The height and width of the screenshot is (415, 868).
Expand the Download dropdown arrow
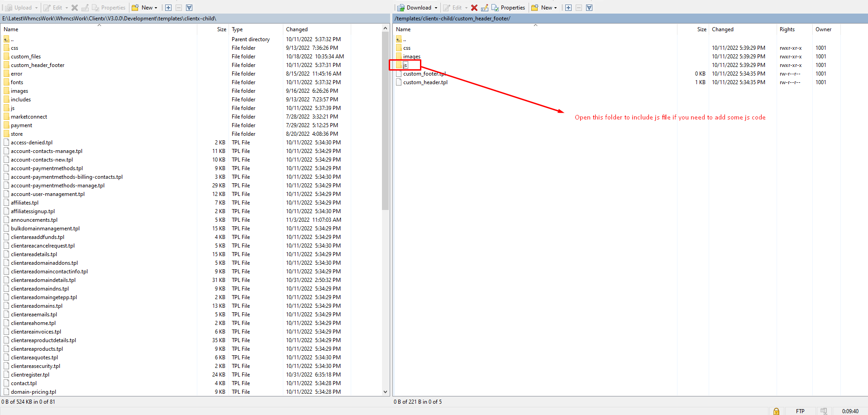pos(436,8)
